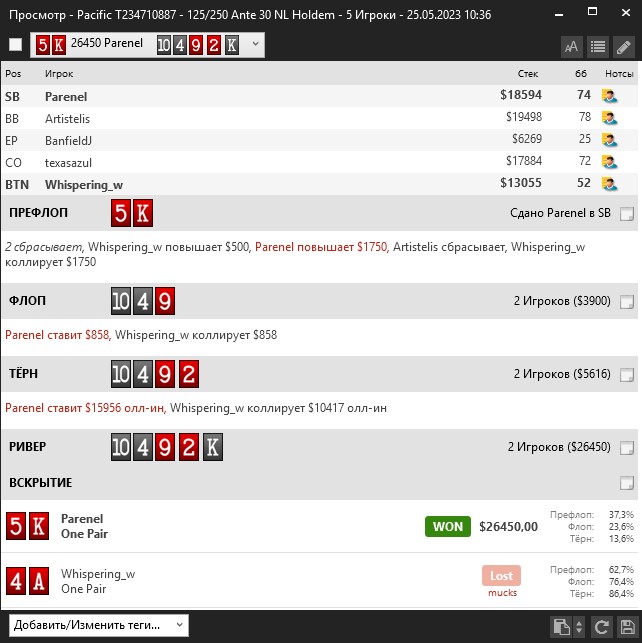Image resolution: width=642 pixels, height=643 pixels.
Task: Click the бб column header
Action: pos(581,74)
